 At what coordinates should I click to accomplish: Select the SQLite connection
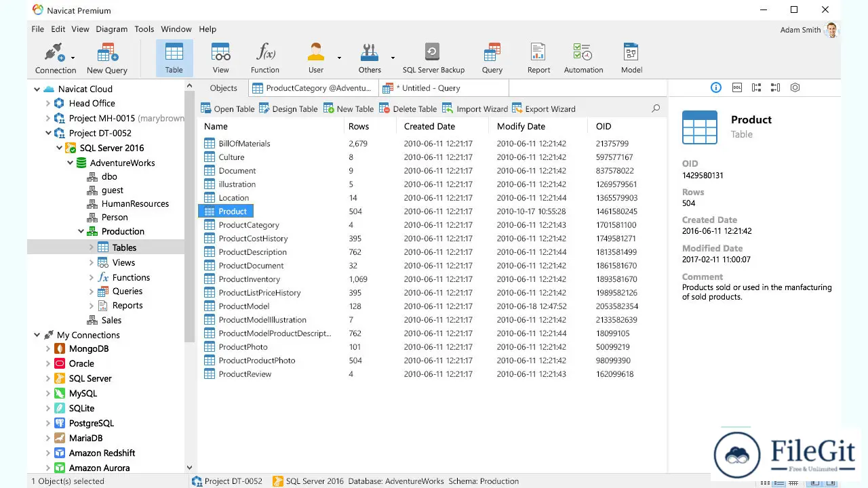[x=81, y=408]
